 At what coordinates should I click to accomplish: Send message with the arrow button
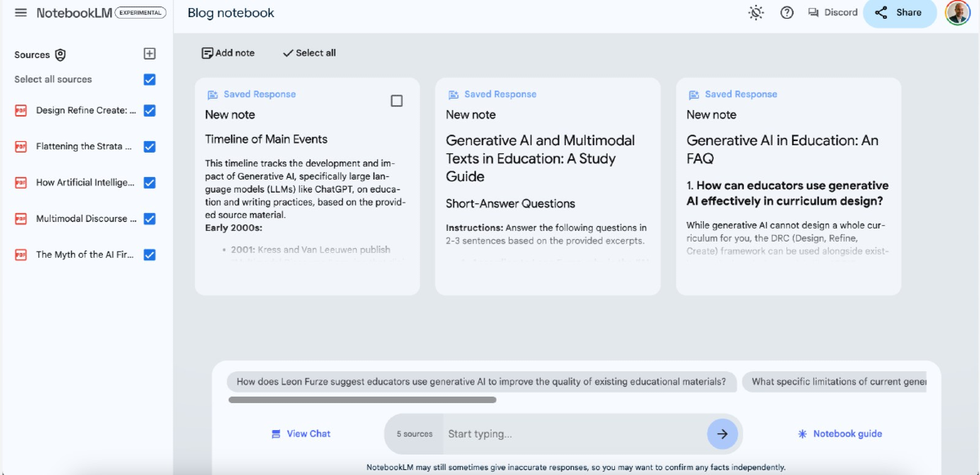722,434
